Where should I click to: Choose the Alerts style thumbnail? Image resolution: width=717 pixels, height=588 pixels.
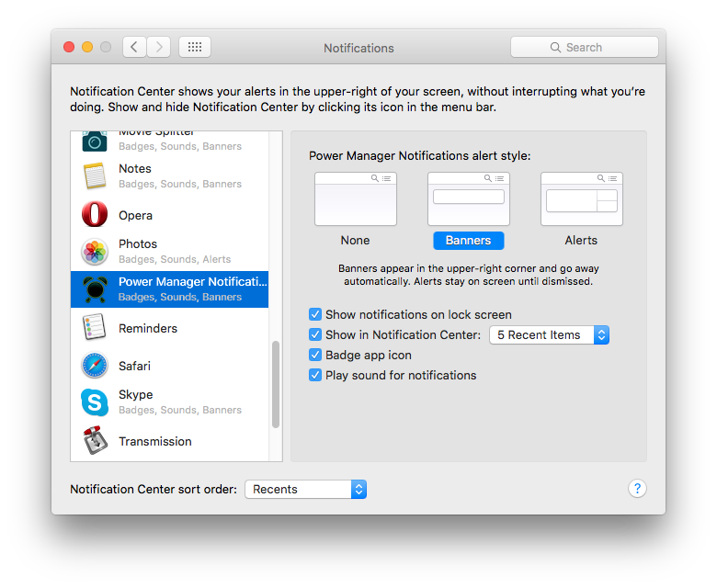(581, 198)
